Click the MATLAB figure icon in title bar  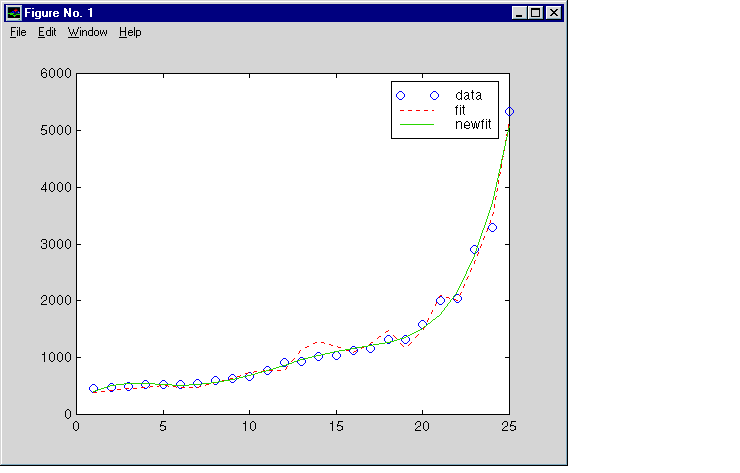(x=14, y=13)
